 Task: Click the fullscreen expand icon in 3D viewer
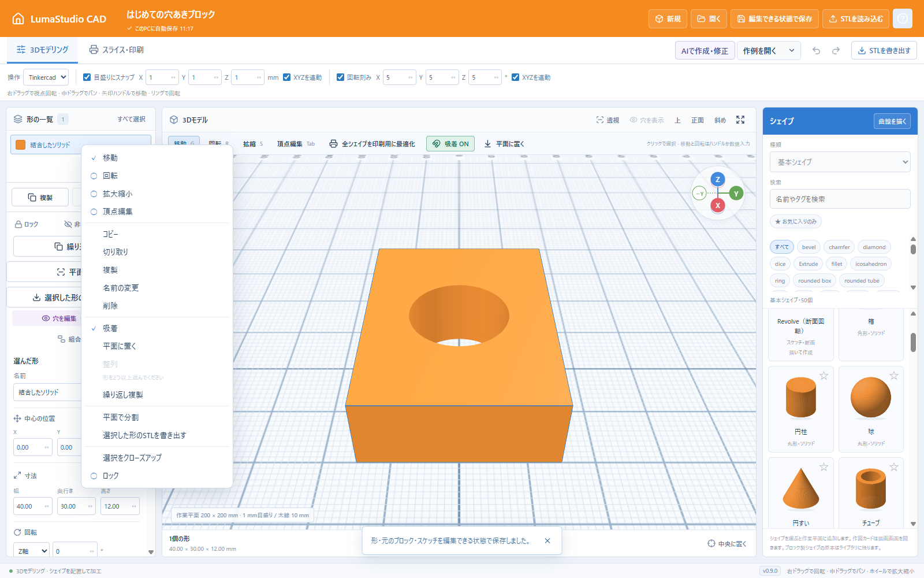[740, 120]
